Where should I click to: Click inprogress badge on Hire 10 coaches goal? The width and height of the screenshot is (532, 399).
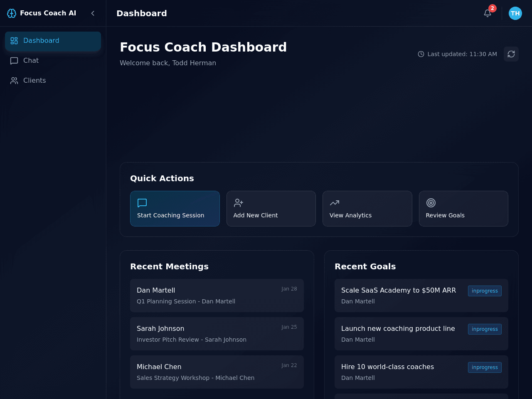pos(485,367)
